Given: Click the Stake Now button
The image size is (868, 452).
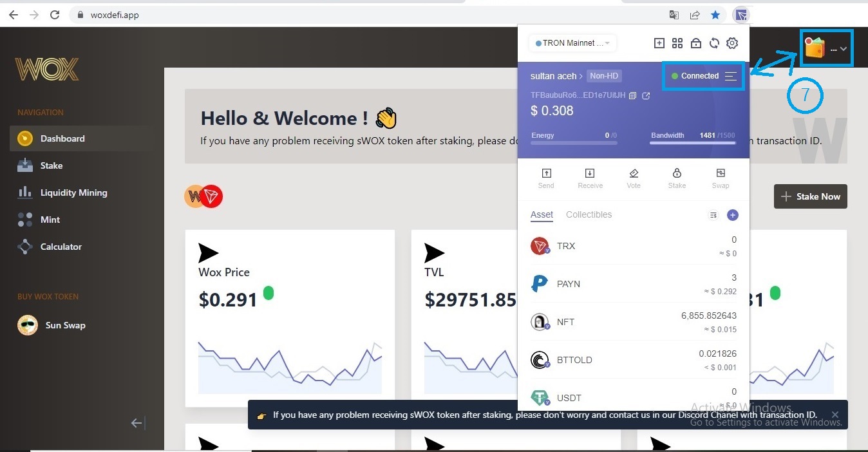Looking at the screenshot, I should coord(811,196).
